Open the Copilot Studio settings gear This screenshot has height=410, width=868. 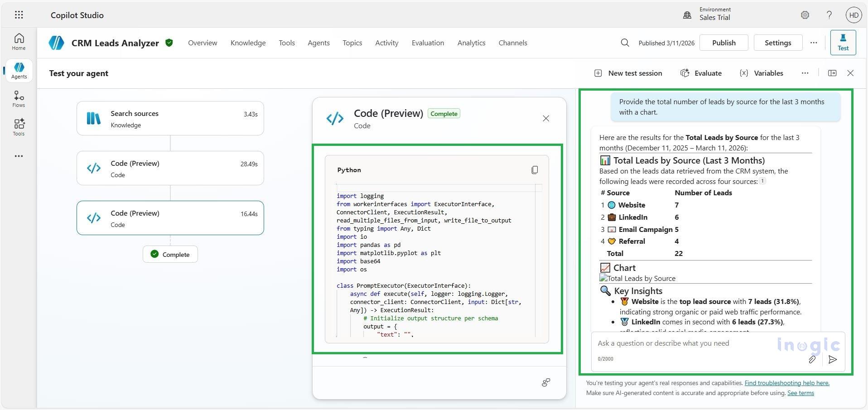coord(805,14)
